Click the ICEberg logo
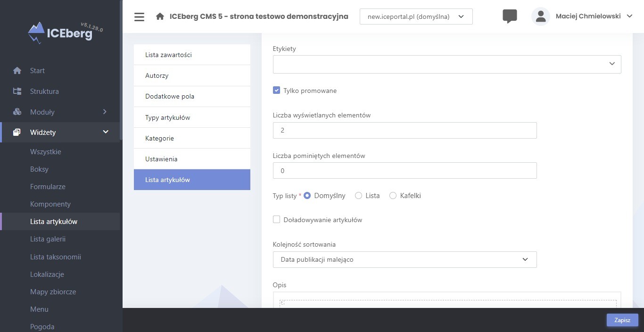The width and height of the screenshot is (644, 332). tap(65, 32)
